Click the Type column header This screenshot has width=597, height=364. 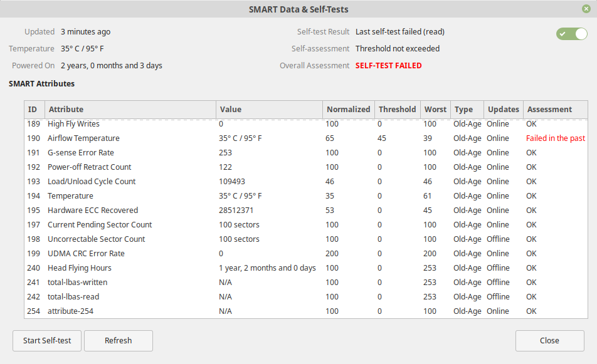tap(467, 110)
